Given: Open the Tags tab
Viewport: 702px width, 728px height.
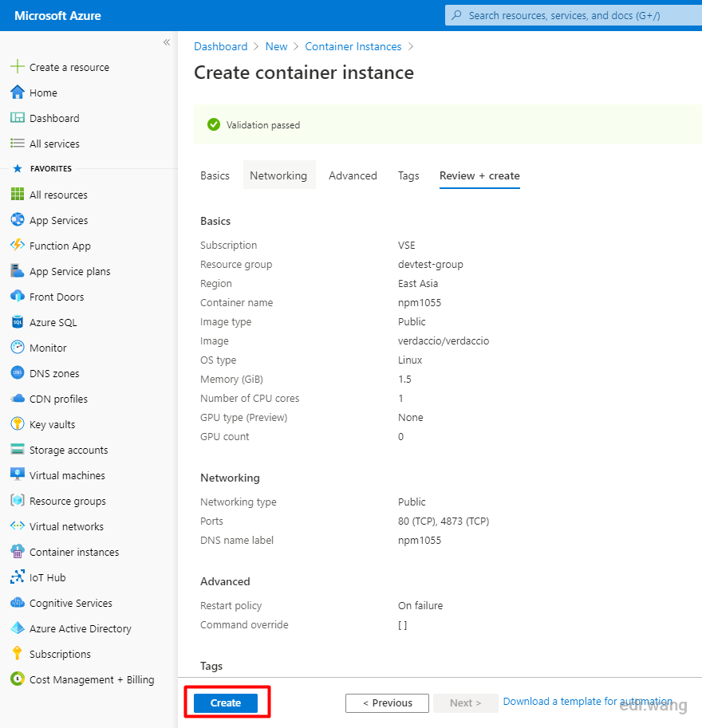Looking at the screenshot, I should 408,175.
